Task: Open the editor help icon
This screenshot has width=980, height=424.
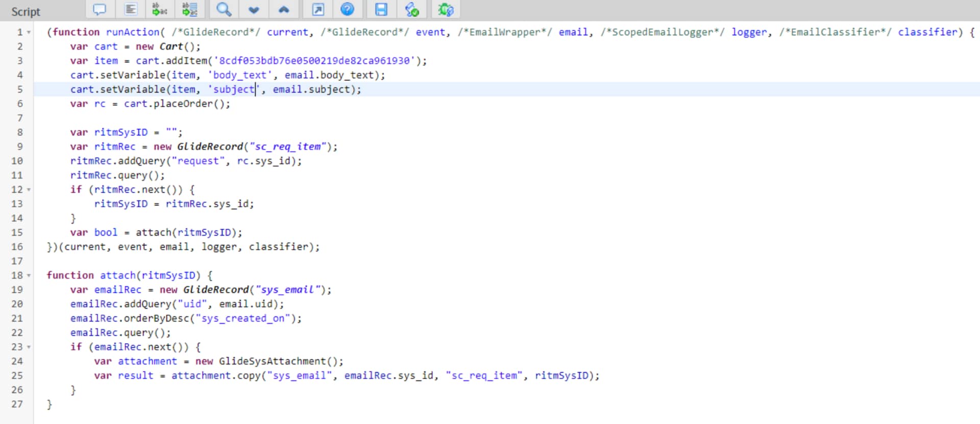Action: tap(347, 9)
